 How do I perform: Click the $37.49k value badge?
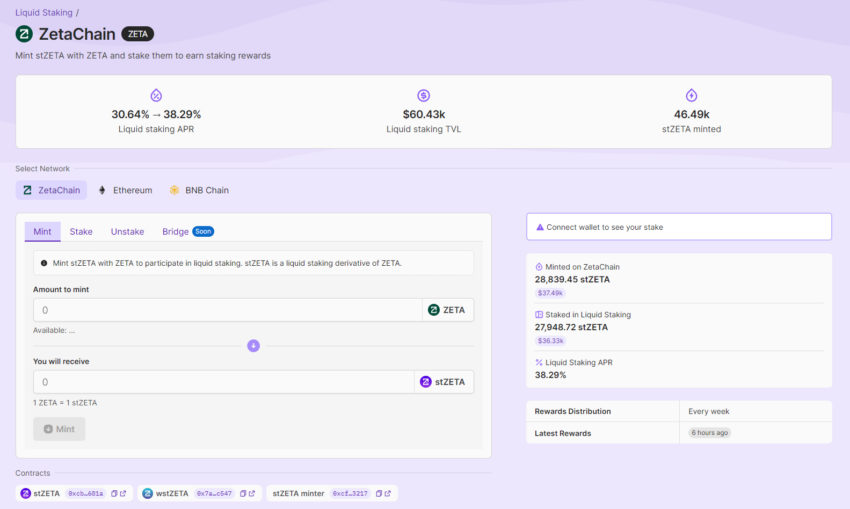click(550, 293)
